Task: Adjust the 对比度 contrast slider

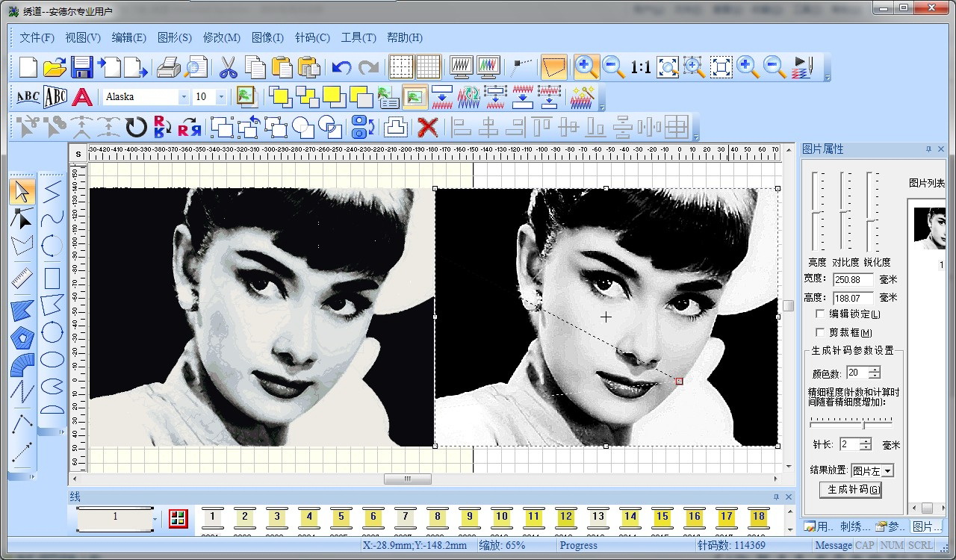Action: click(845, 212)
